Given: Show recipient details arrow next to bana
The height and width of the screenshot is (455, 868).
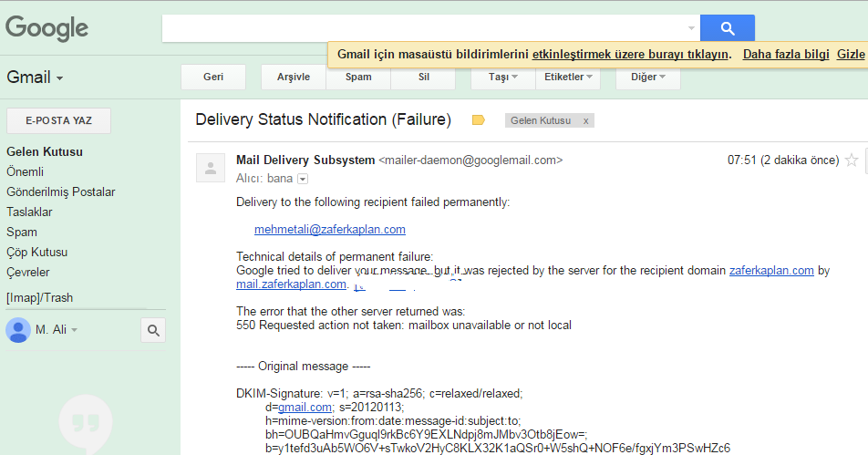Looking at the screenshot, I should click(x=303, y=179).
